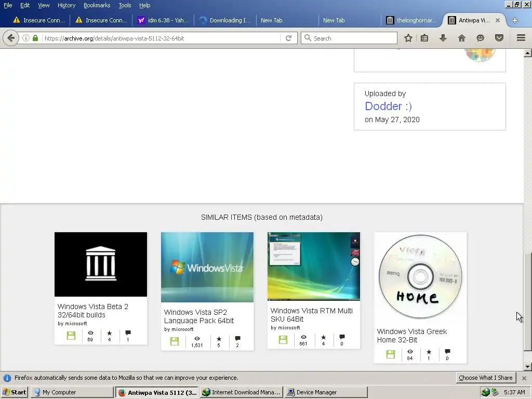Open Windows Vista SP2 Language Pack 64bit
The image size is (532, 399).
199,316
